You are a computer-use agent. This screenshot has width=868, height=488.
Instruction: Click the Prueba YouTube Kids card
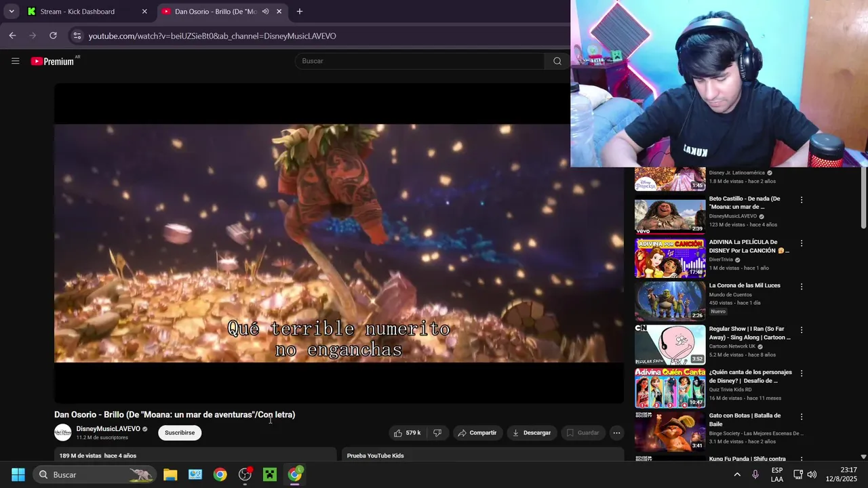click(483, 454)
